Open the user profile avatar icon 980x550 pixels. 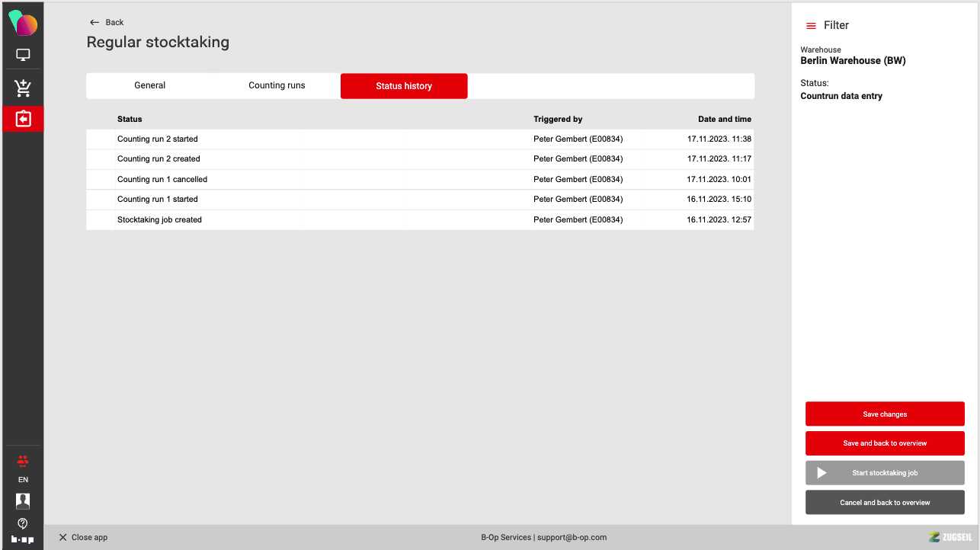23,500
